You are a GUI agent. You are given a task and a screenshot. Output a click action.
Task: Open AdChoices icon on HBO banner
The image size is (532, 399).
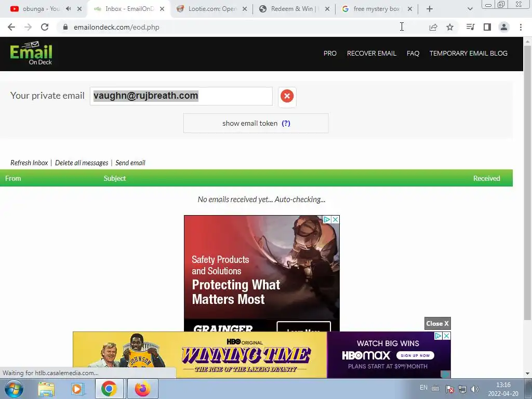(x=438, y=336)
